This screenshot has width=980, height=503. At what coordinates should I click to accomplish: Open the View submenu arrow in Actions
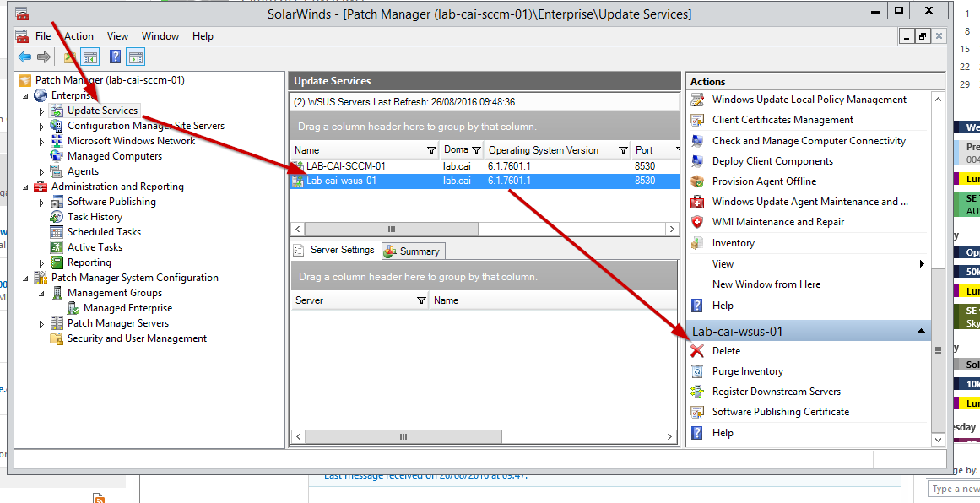click(x=922, y=263)
